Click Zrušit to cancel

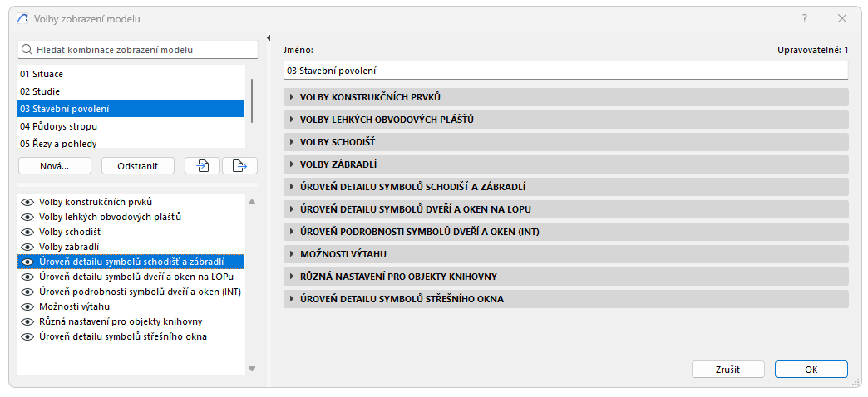[728, 370]
